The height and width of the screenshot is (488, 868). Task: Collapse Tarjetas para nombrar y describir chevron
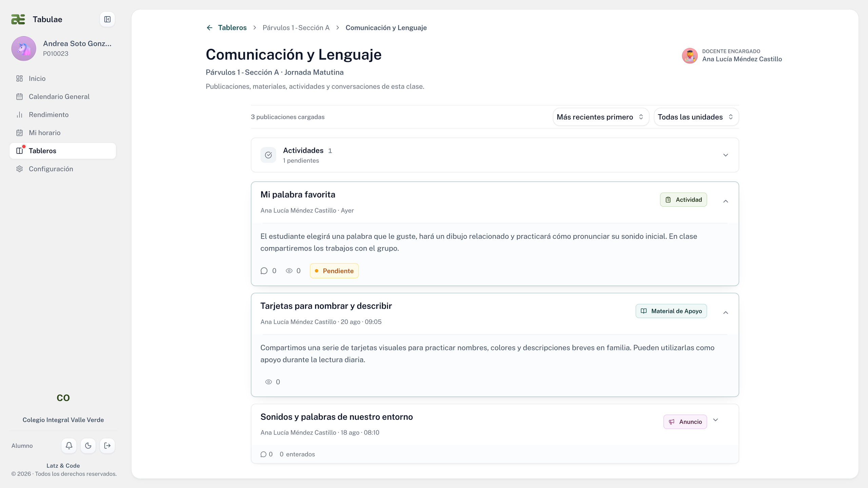(x=726, y=312)
